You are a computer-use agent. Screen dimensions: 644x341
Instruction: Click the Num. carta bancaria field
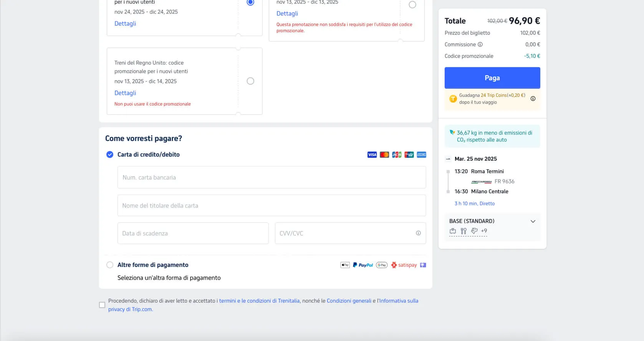coord(272,177)
